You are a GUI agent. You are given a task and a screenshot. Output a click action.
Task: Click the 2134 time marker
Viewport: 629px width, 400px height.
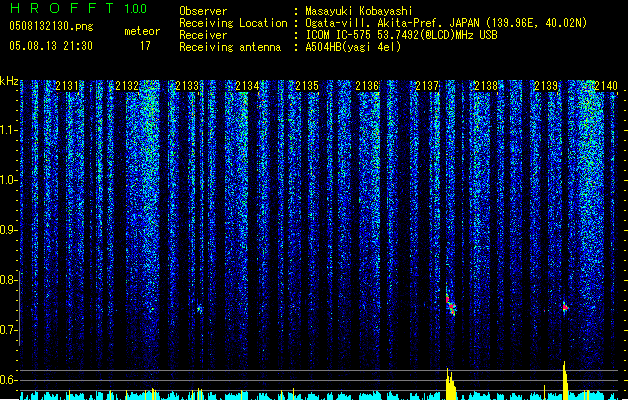(247, 86)
